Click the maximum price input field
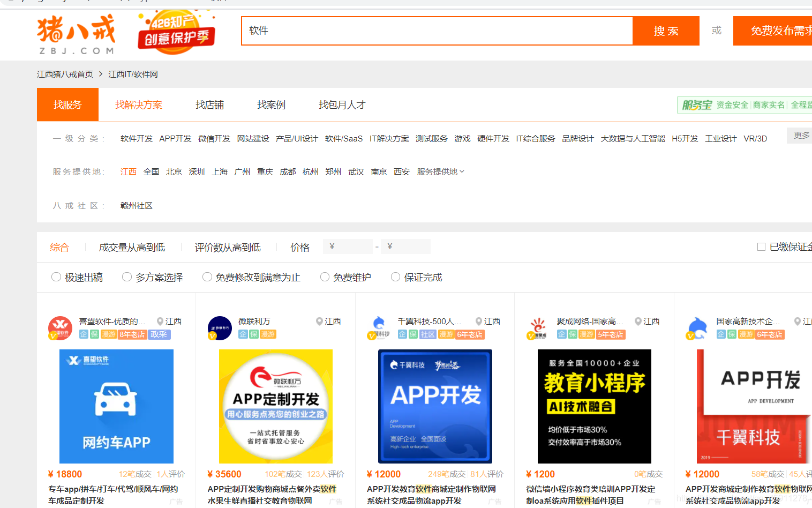812x508 pixels. click(406, 246)
